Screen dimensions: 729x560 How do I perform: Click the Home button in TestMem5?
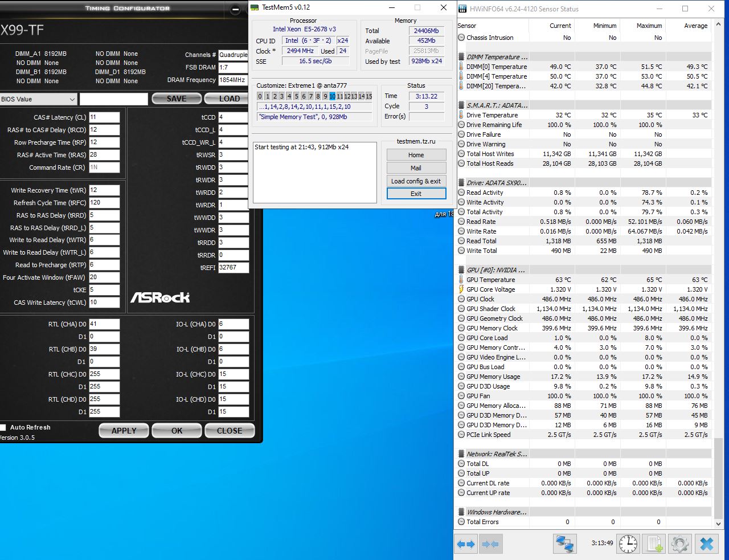coord(416,155)
